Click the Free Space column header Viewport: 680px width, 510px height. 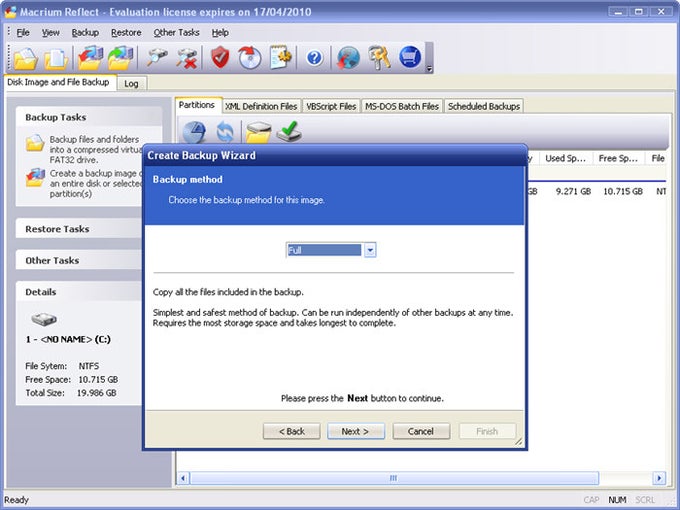coord(618,158)
